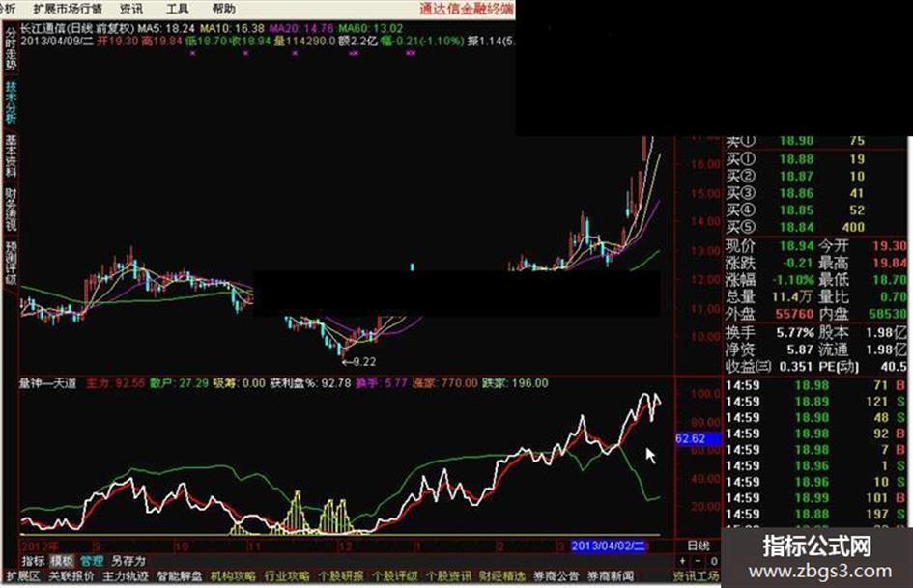This screenshot has width=913, height=588.
Task: Click the 涨家: 770.00 value
Action: (x=444, y=383)
